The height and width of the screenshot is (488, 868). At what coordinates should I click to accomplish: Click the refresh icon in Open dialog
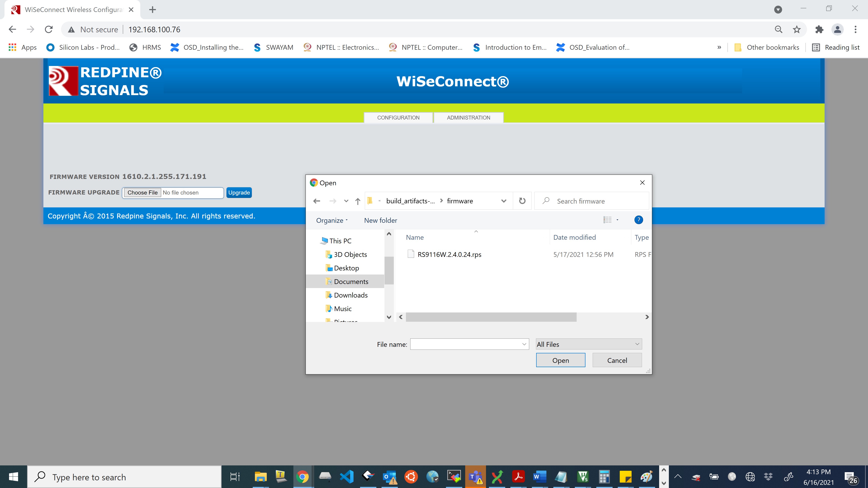[x=522, y=201]
